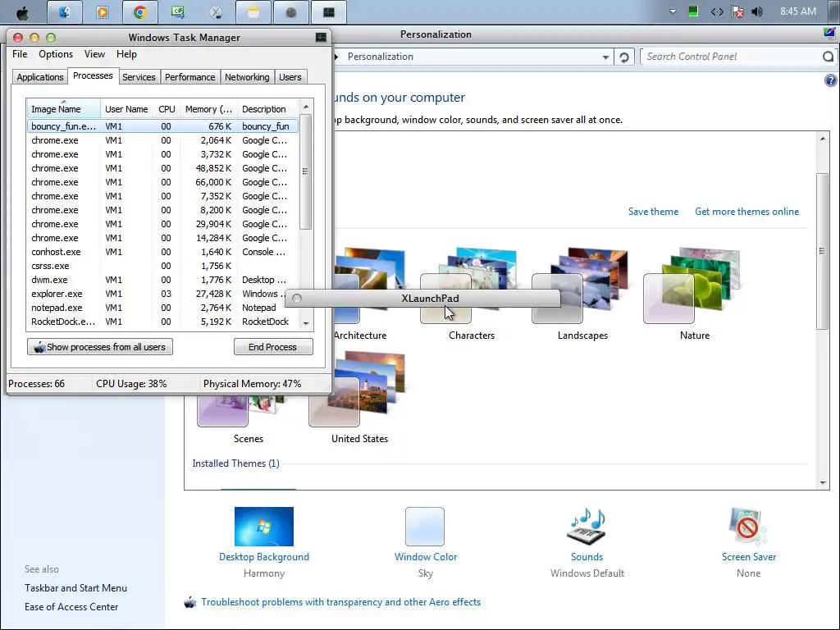The width and height of the screenshot is (840, 630).
Task: Click Get more themes online link
Action: 746,212
